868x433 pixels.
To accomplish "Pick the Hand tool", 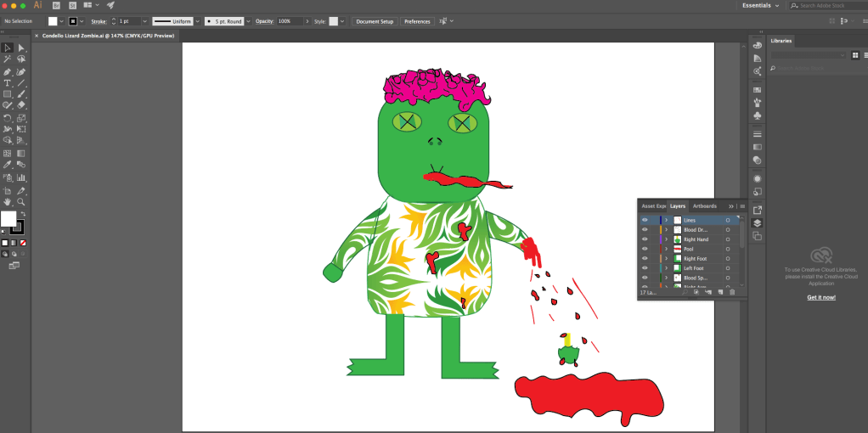I will (x=8, y=202).
